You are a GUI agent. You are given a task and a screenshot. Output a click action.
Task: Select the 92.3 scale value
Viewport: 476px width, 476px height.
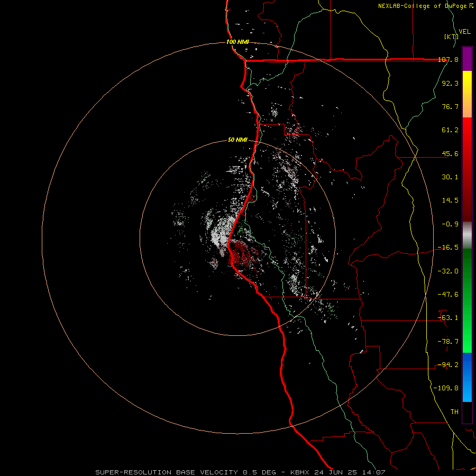[450, 83]
